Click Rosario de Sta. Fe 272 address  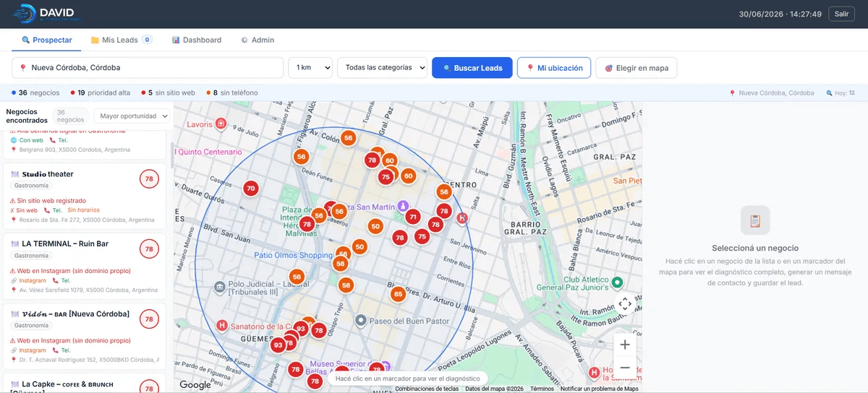[87, 220]
